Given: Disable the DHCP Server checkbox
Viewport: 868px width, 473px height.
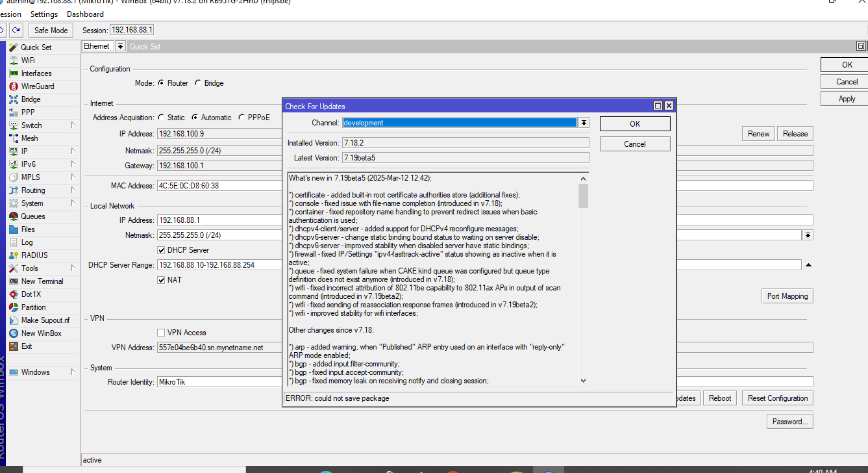Looking at the screenshot, I should pyautogui.click(x=161, y=250).
